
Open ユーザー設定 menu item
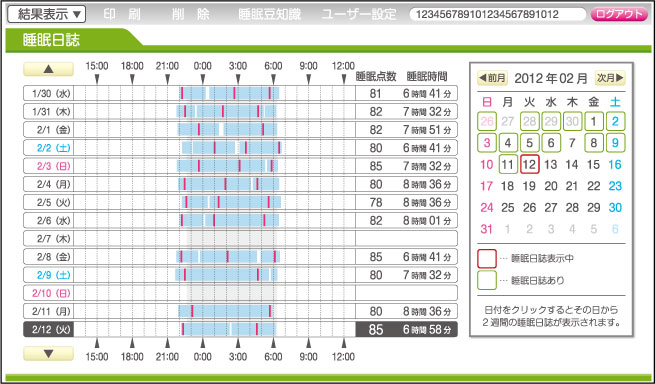(359, 14)
